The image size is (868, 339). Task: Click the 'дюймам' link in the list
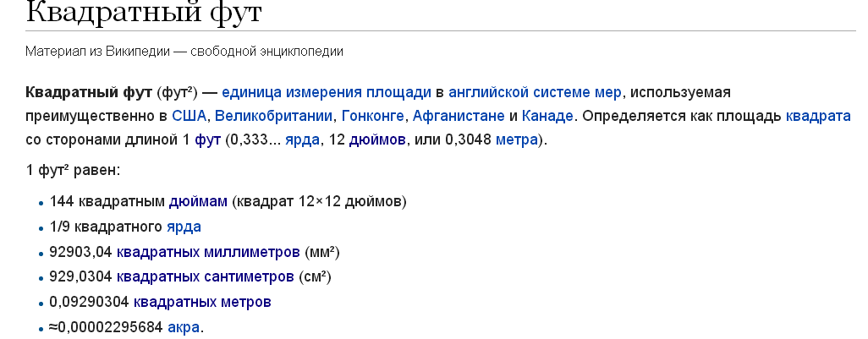(198, 201)
